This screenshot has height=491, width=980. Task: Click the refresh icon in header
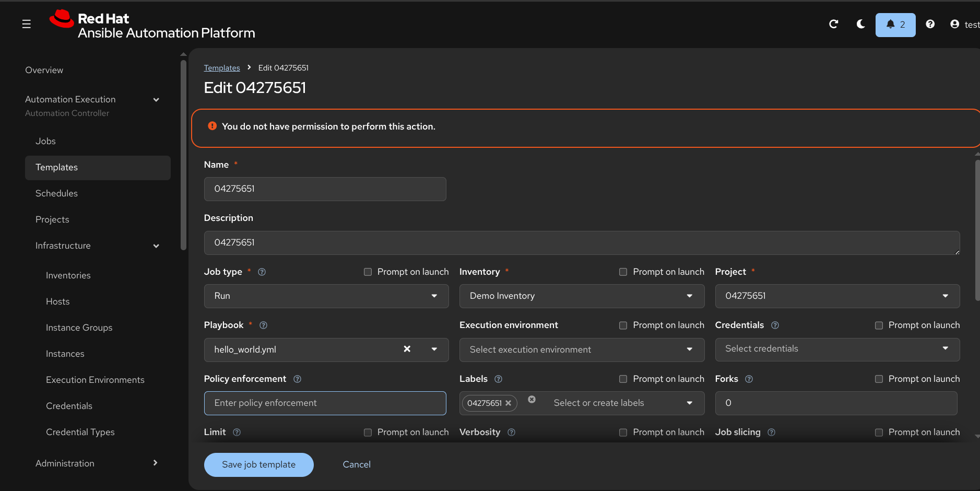coord(834,24)
